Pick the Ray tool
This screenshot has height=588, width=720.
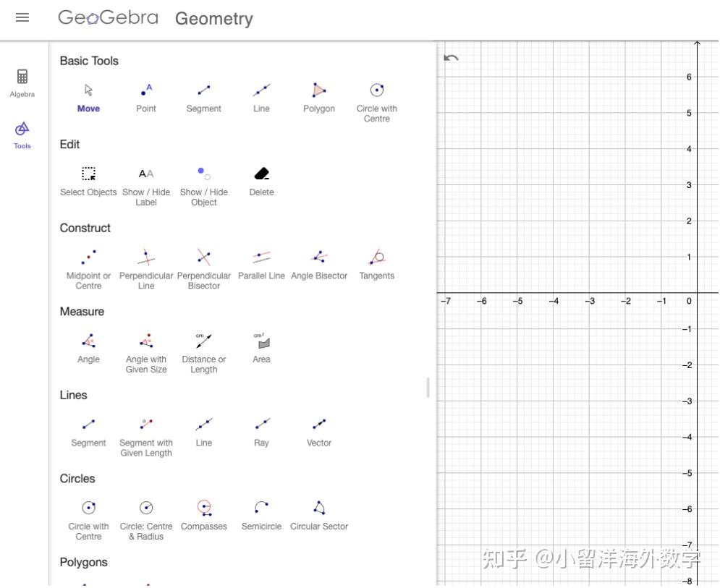pos(261,427)
